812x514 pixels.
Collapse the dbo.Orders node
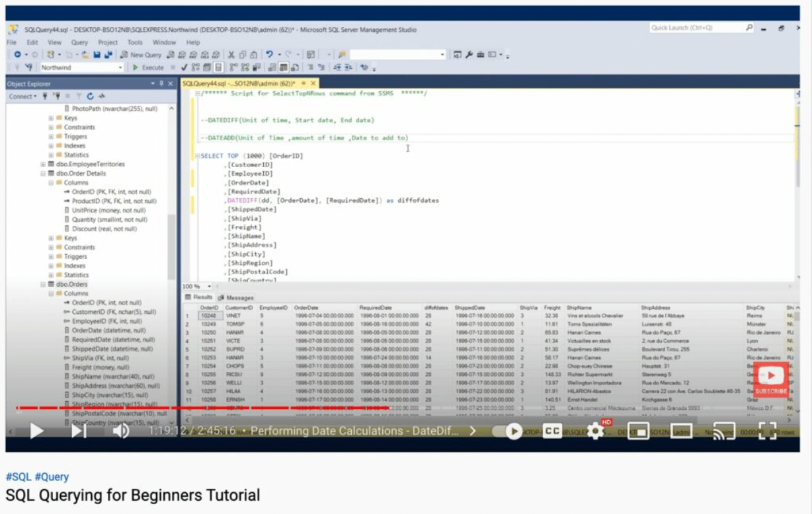pos(43,284)
